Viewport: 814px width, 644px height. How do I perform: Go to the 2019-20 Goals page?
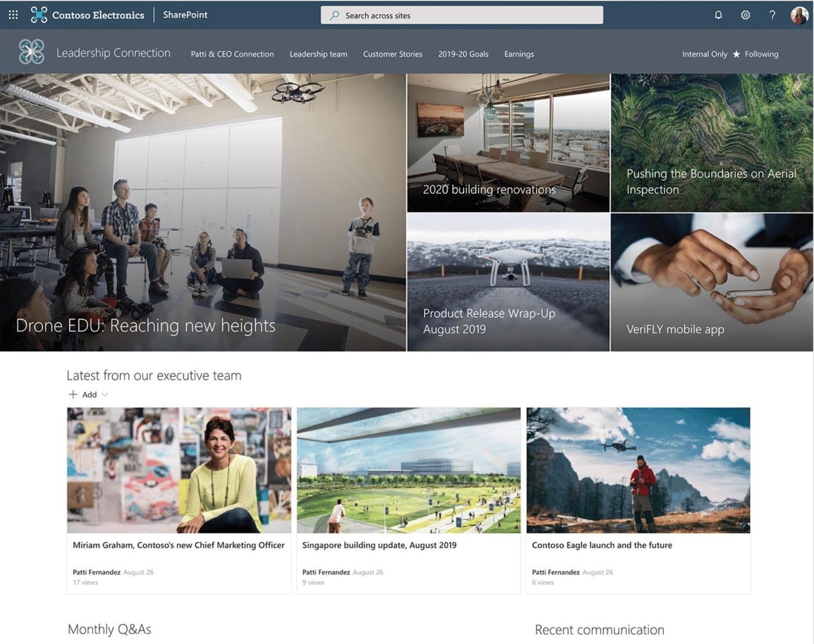[463, 54]
